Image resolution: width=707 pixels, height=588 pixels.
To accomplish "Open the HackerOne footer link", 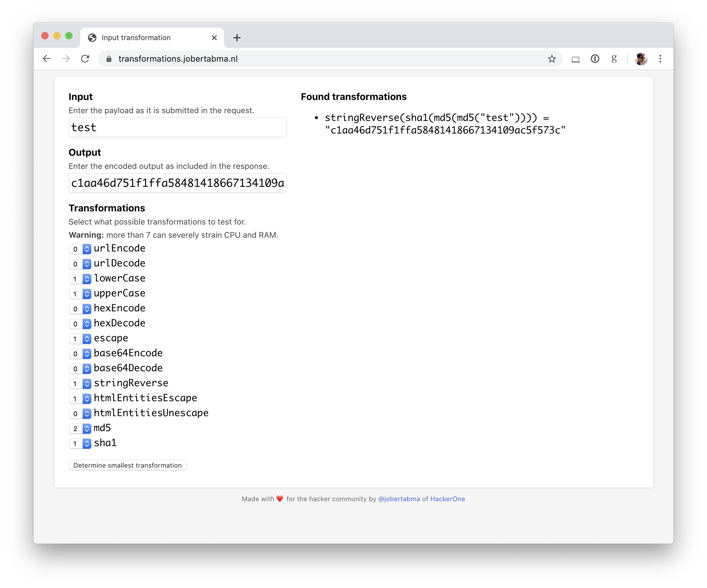I will pyautogui.click(x=447, y=499).
